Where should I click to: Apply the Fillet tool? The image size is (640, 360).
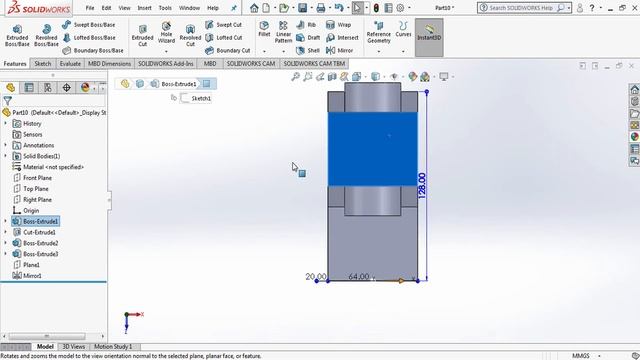point(264,29)
